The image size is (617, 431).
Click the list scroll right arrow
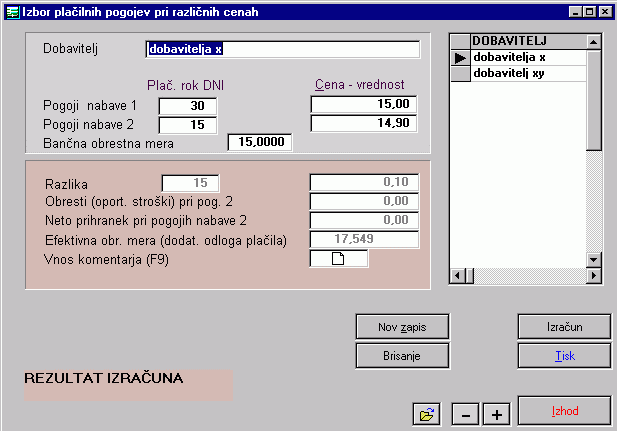593,275
